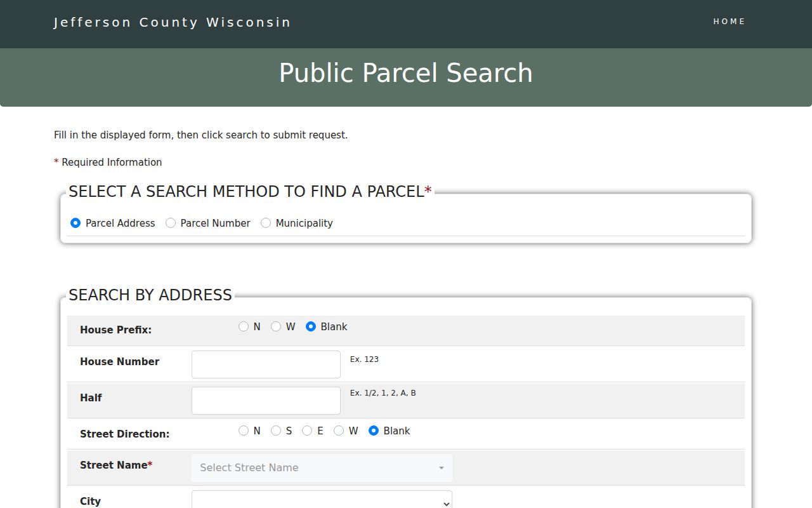
Task: Set Street Direction to E
Action: 307,431
